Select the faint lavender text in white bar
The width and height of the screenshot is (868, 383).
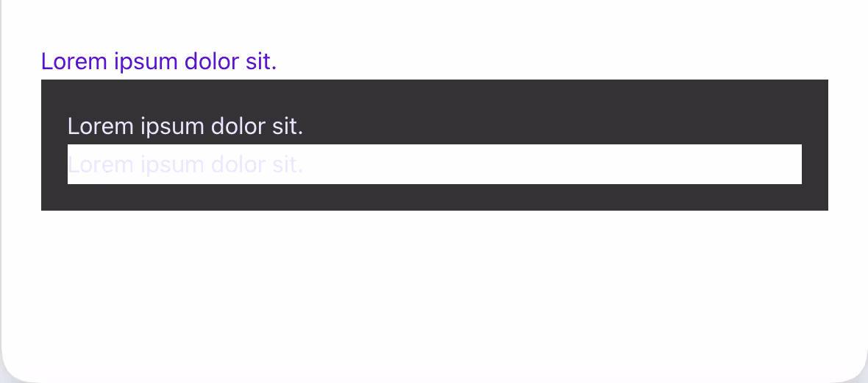(x=185, y=164)
